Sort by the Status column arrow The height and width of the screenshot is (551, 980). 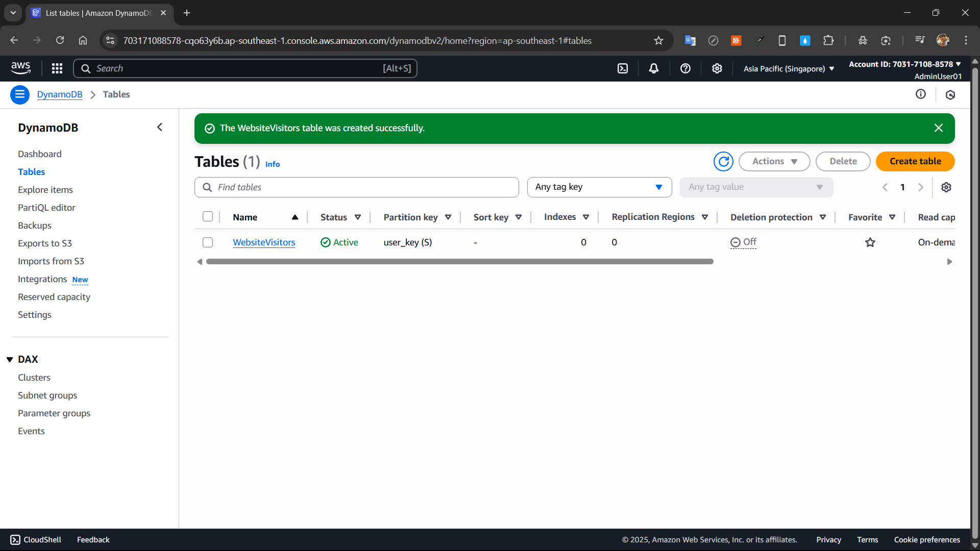point(358,217)
